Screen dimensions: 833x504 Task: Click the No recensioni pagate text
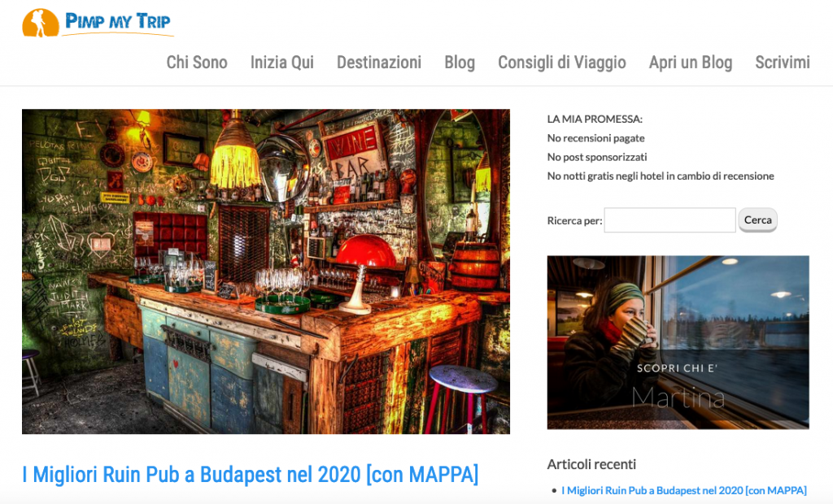[595, 138]
